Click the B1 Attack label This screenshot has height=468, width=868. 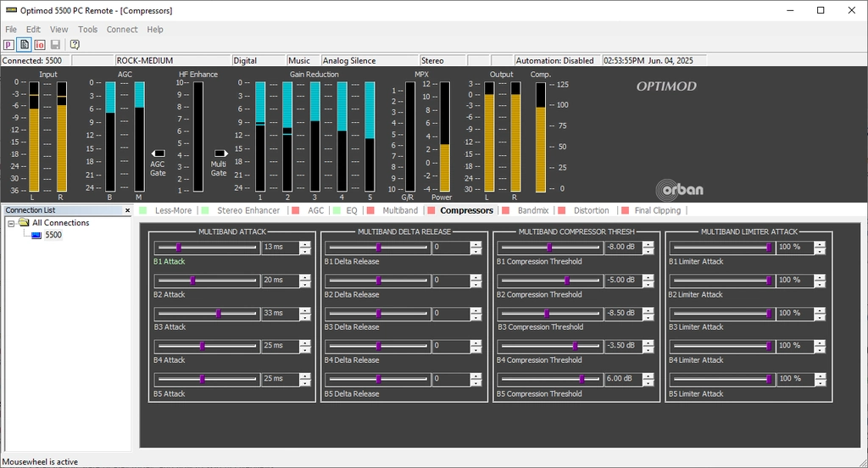coord(170,261)
